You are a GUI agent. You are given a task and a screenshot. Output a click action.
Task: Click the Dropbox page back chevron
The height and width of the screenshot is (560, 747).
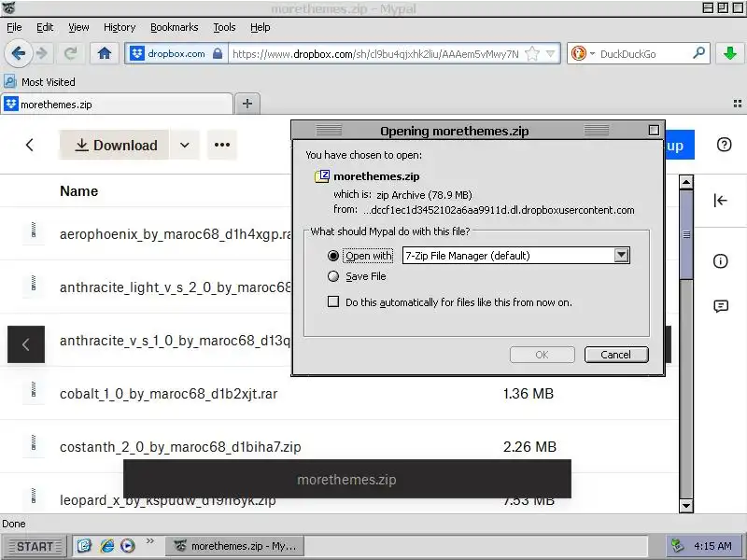tap(30, 145)
